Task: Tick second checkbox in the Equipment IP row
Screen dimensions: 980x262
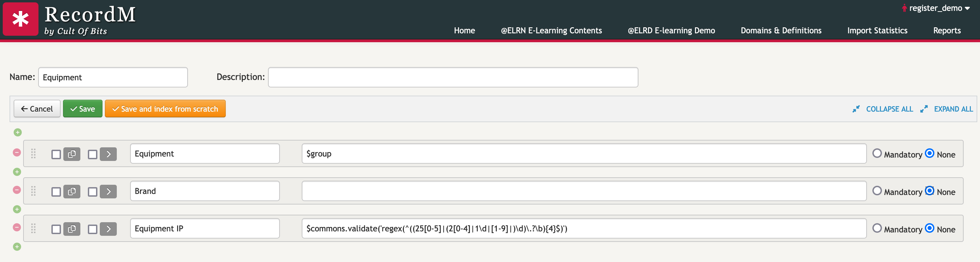Action: pyautogui.click(x=92, y=229)
